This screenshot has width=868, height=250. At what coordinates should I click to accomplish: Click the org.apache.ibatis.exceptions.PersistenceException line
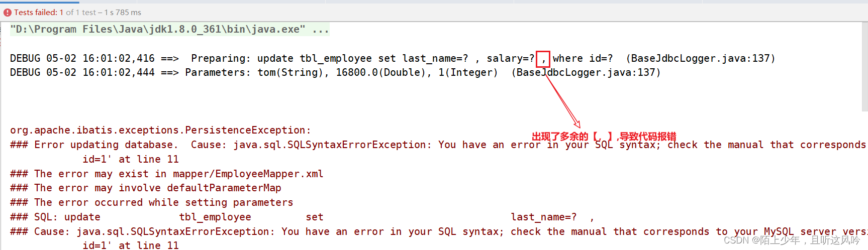coord(161,131)
